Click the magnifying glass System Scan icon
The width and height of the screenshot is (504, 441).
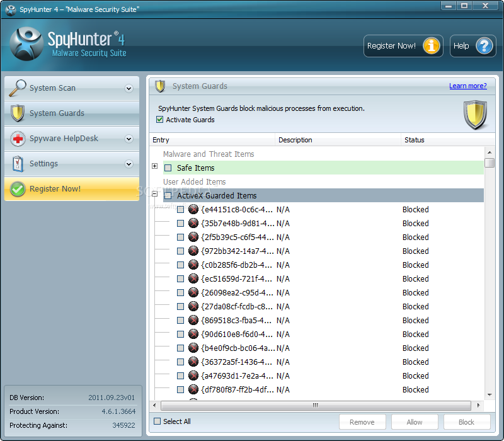pos(18,88)
